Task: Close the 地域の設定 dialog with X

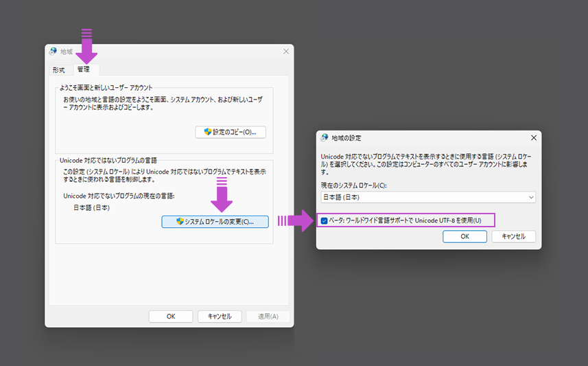Action: point(533,137)
